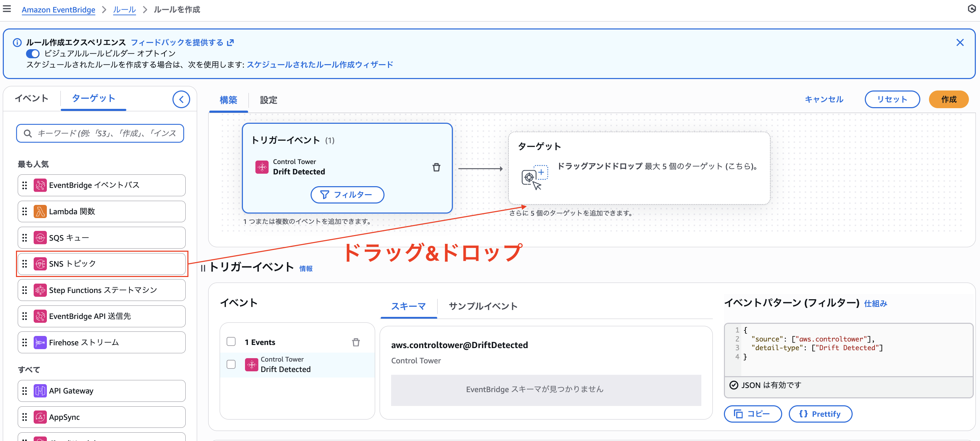Select the API Gateway target icon
The width and height of the screenshot is (980, 441).
tap(40, 390)
